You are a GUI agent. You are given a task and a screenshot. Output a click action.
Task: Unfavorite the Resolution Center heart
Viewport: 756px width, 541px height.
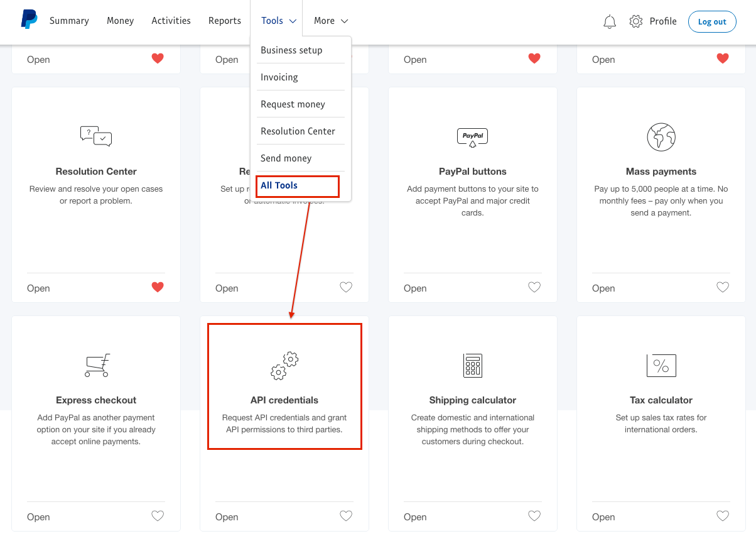pyautogui.click(x=158, y=287)
